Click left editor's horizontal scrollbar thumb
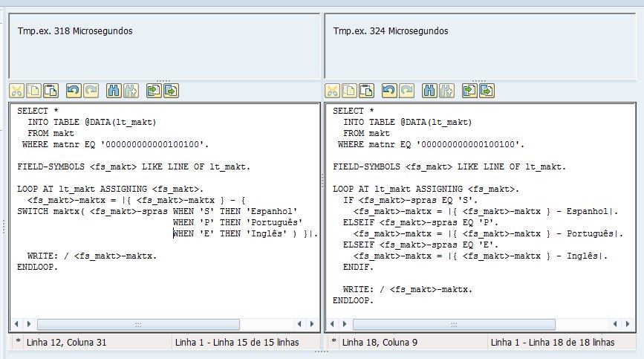 138,325
